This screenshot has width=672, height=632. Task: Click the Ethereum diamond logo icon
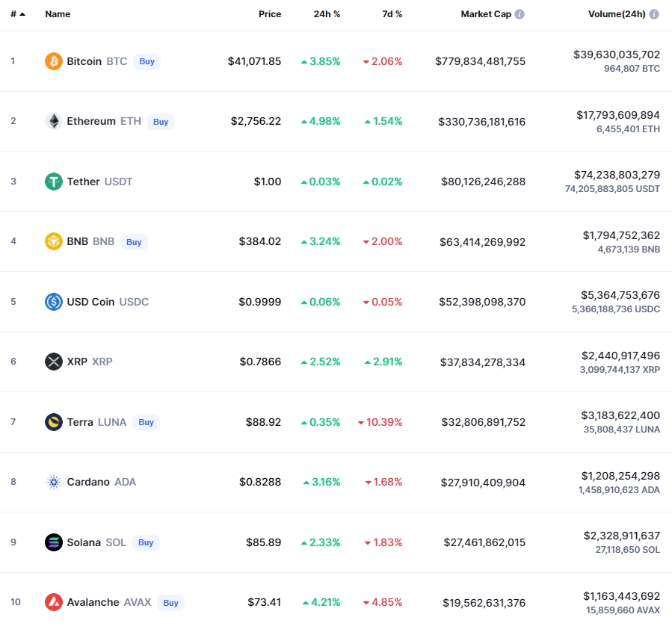54,121
